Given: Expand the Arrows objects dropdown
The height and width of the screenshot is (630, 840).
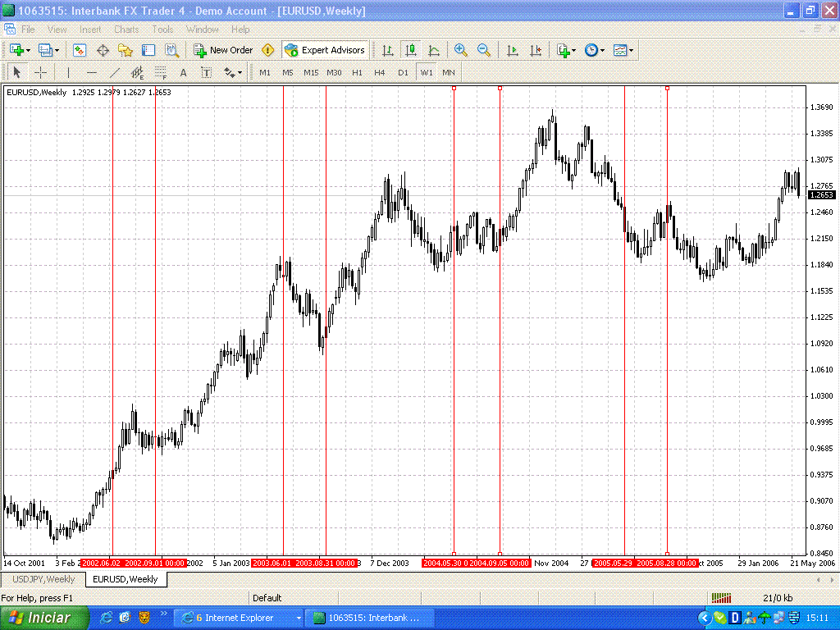Looking at the screenshot, I should (240, 72).
